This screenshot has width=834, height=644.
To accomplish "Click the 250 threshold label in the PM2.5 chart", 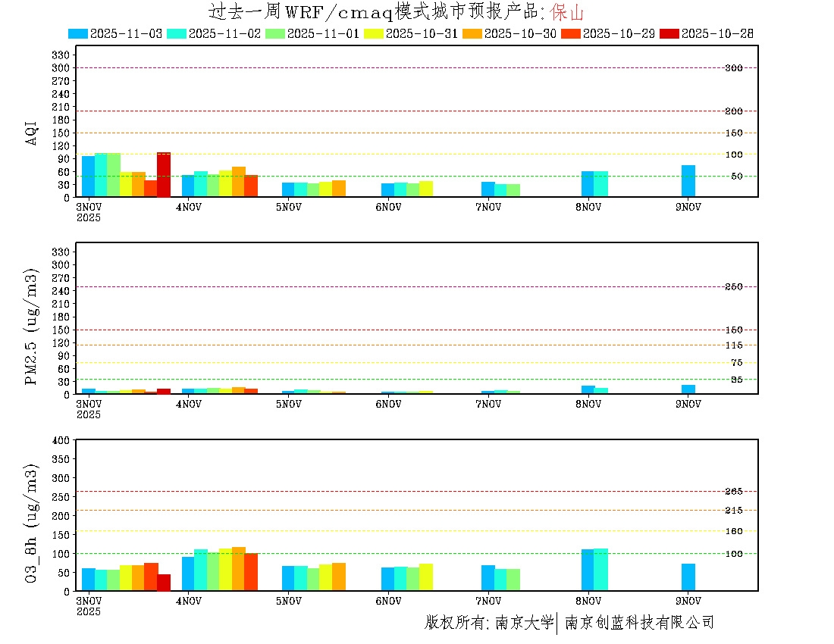I will 733,287.
